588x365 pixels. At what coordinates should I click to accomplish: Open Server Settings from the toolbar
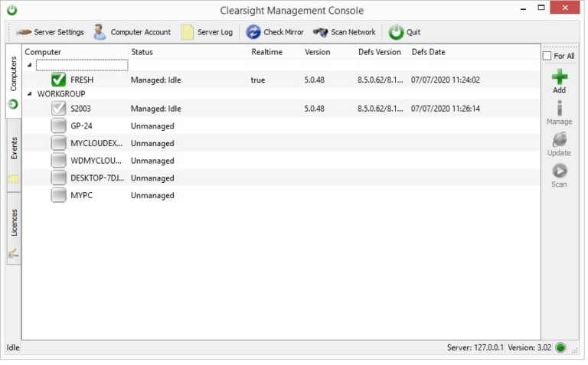51,32
